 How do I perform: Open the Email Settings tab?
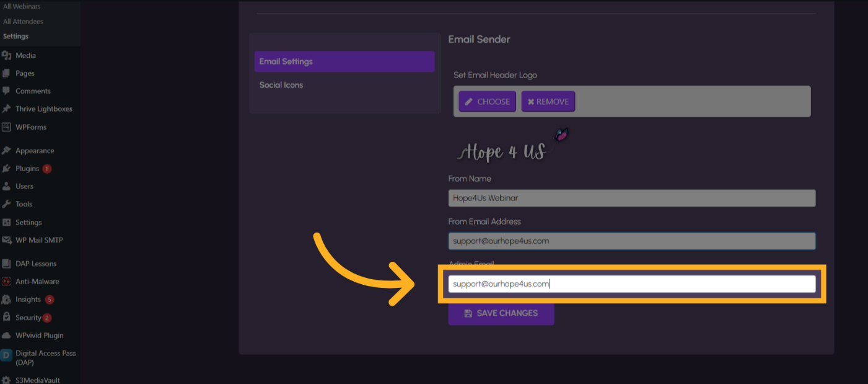click(344, 61)
